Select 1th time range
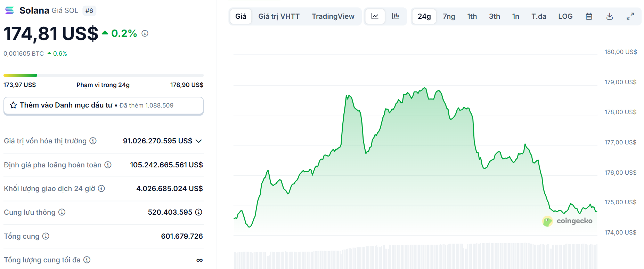 pos(472,16)
